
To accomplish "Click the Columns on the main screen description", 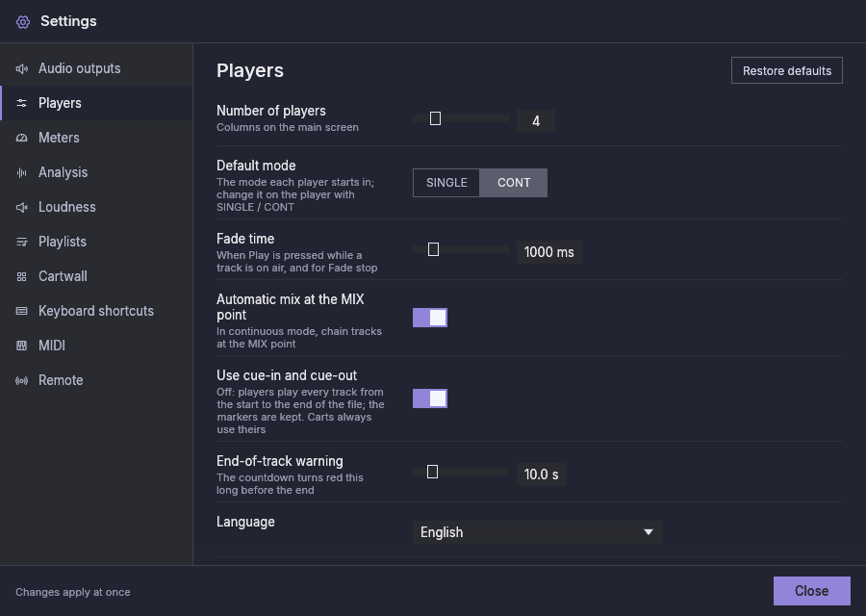I will pos(288,128).
